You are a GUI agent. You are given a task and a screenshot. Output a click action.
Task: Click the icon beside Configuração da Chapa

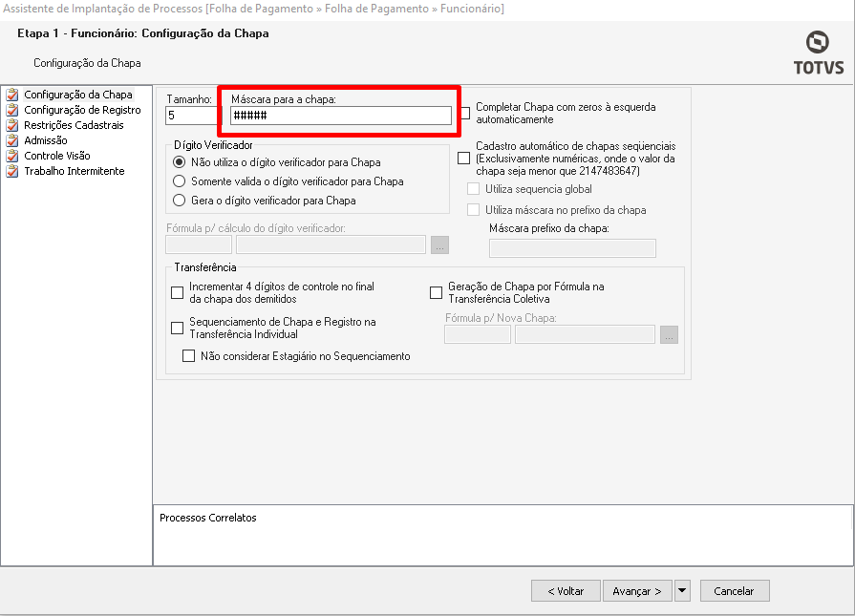click(x=12, y=95)
